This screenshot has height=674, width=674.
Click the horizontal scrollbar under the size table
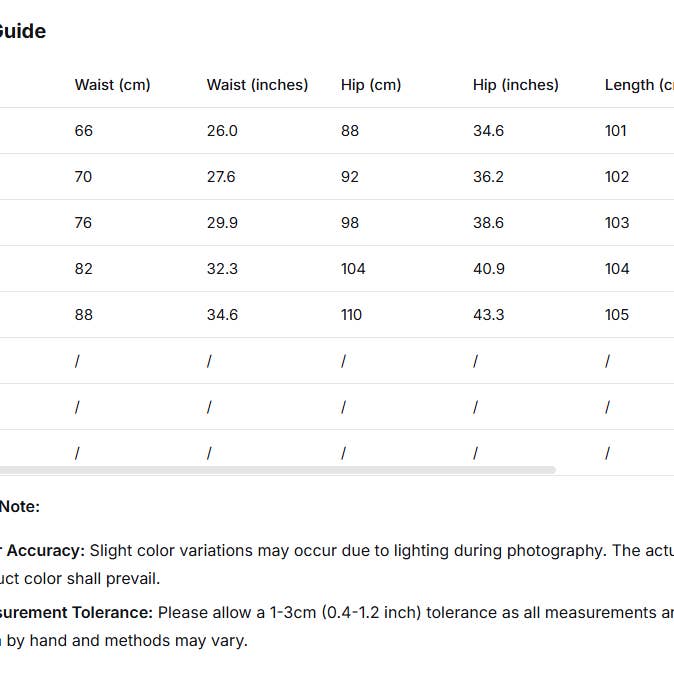coord(277,469)
